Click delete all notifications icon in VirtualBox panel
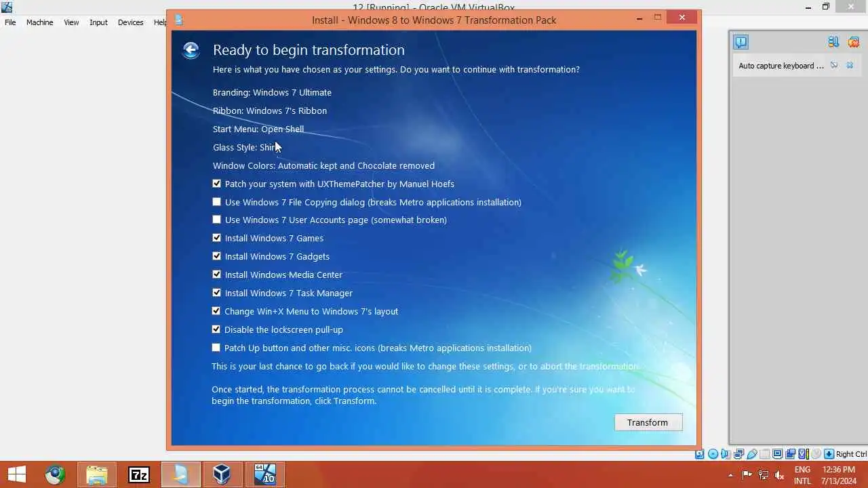The image size is (868, 488). [853, 42]
